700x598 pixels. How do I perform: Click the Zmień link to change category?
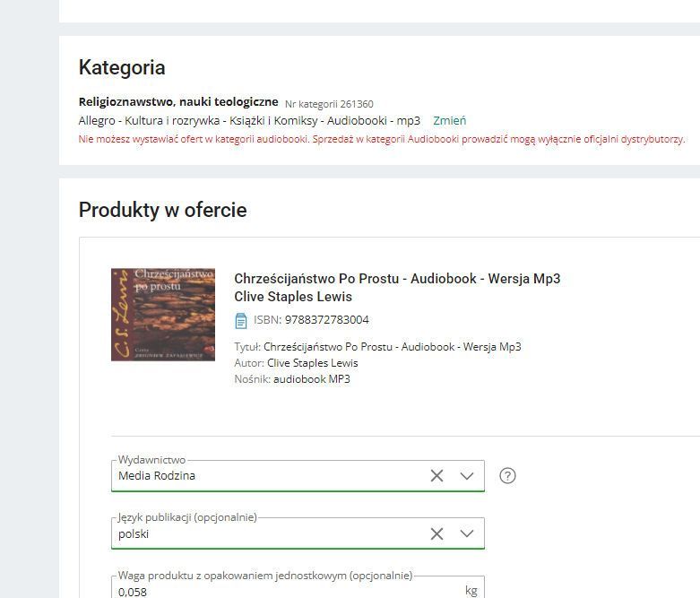(449, 120)
